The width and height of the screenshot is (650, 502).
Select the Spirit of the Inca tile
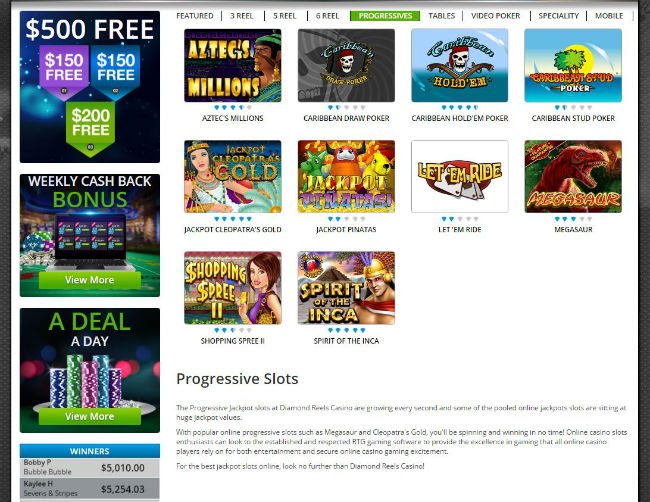coord(346,288)
